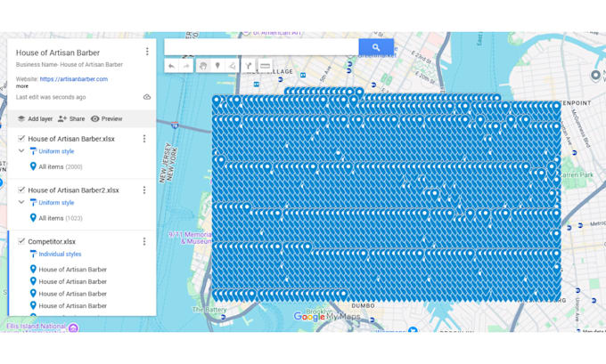Open Uniform style for House of Artisan Barber.xlsx
Screen dimensions: 606x364
click(56, 151)
